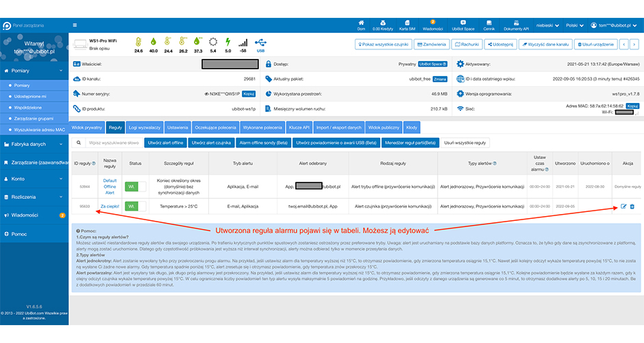
Task: Click the search magnifier icon
Action: coord(79,143)
